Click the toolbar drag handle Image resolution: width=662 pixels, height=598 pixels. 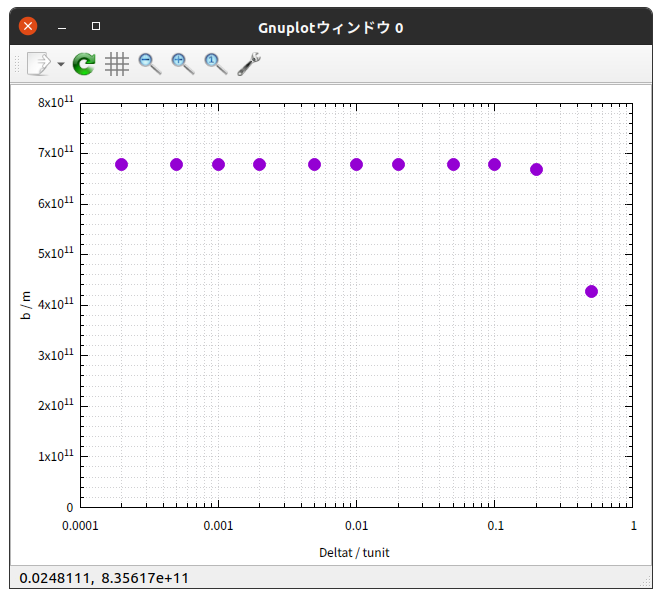(x=17, y=64)
